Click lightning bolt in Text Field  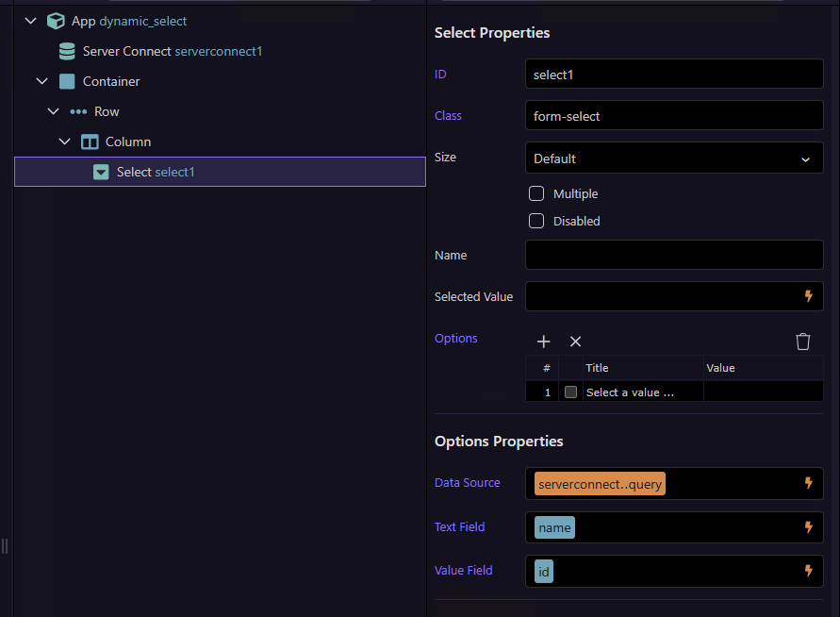808,527
